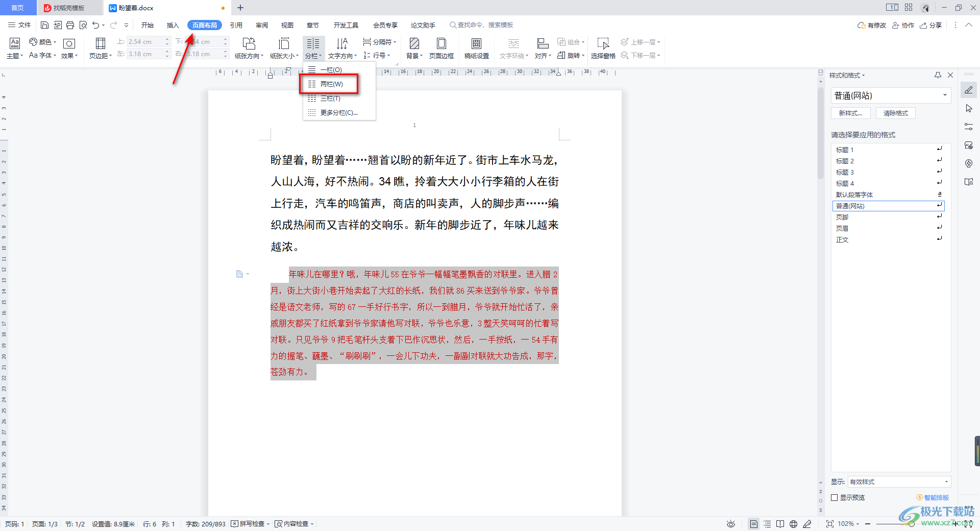Open the Selection Pane (选择窗格)
980x531 pixels.
(x=603, y=49)
